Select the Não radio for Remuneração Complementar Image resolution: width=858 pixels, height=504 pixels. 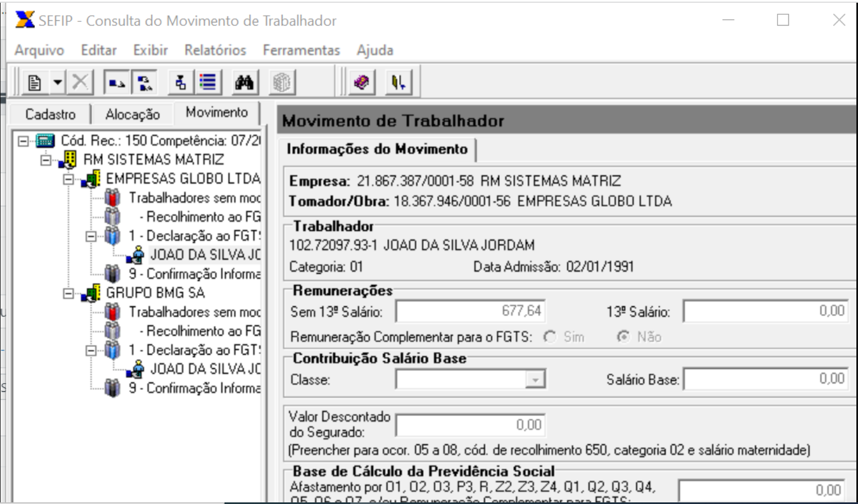(x=623, y=337)
